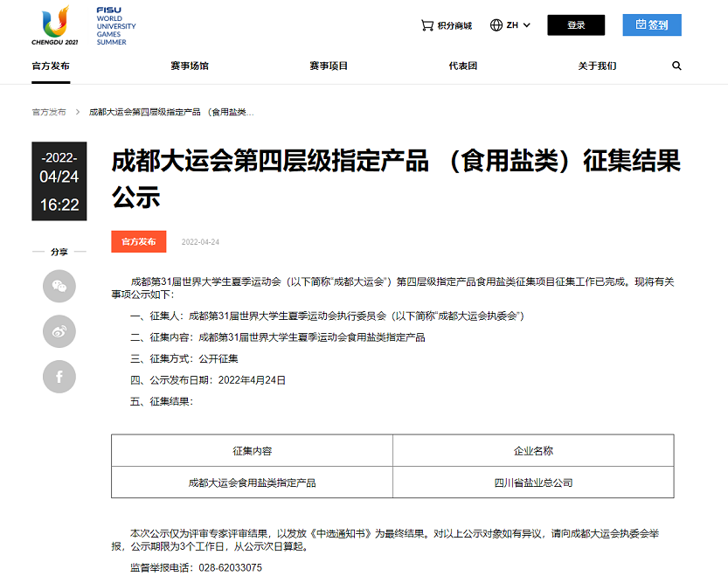Click the 四川省盐业总公司 table cell
Image resolution: width=728 pixels, height=576 pixels.
(x=533, y=482)
